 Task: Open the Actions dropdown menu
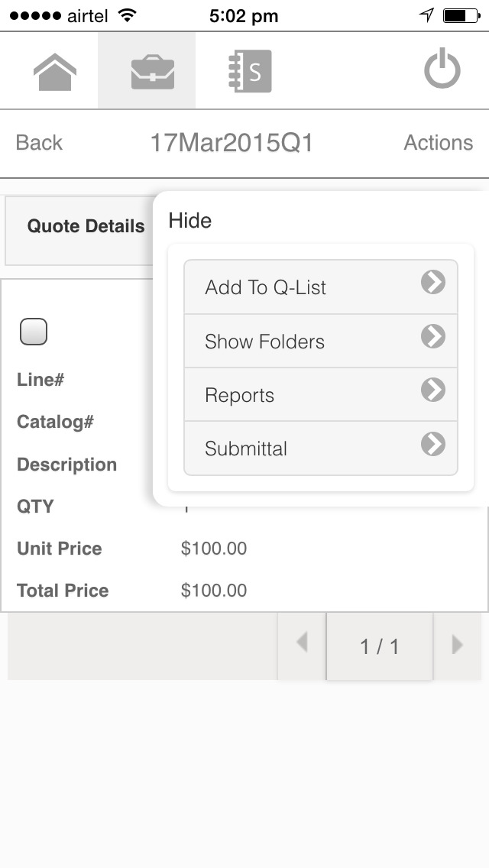[438, 143]
